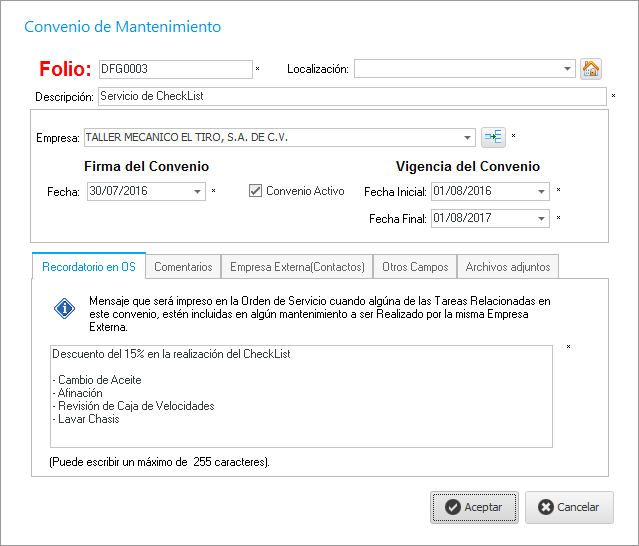Expand the Fecha Final date dropdown

coord(541,218)
